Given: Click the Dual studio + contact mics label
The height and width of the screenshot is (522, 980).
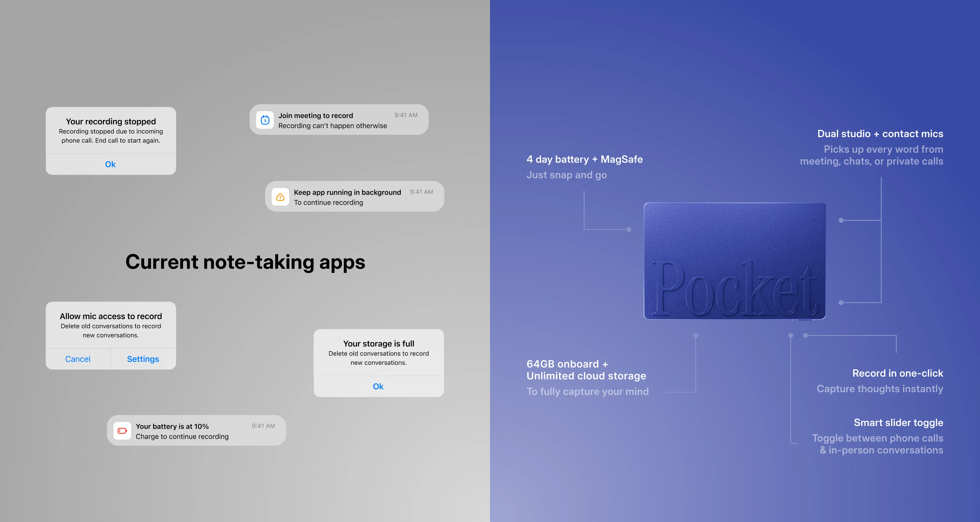Looking at the screenshot, I should click(x=880, y=134).
